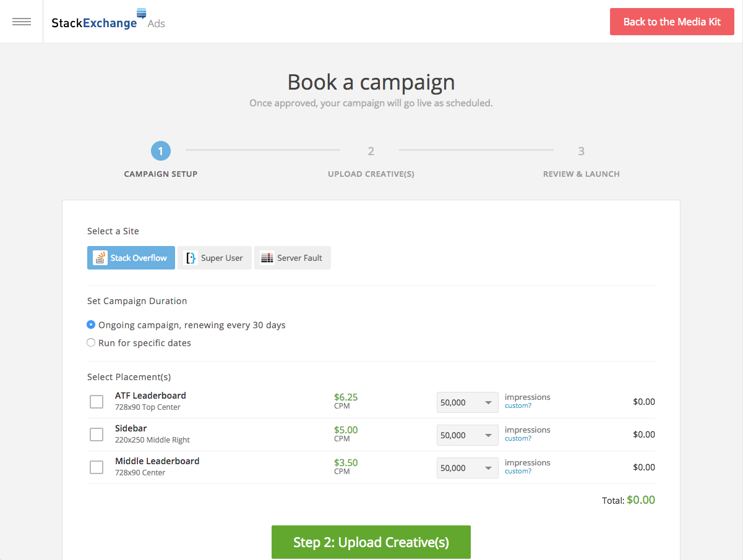
Task: Click custom? link for Middle Leaderboard
Action: [x=518, y=472]
